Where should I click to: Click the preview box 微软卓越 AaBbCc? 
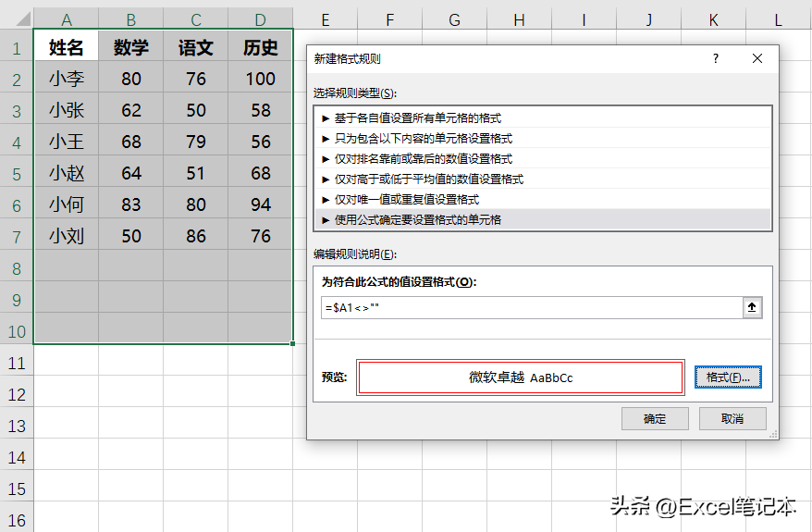(521, 377)
